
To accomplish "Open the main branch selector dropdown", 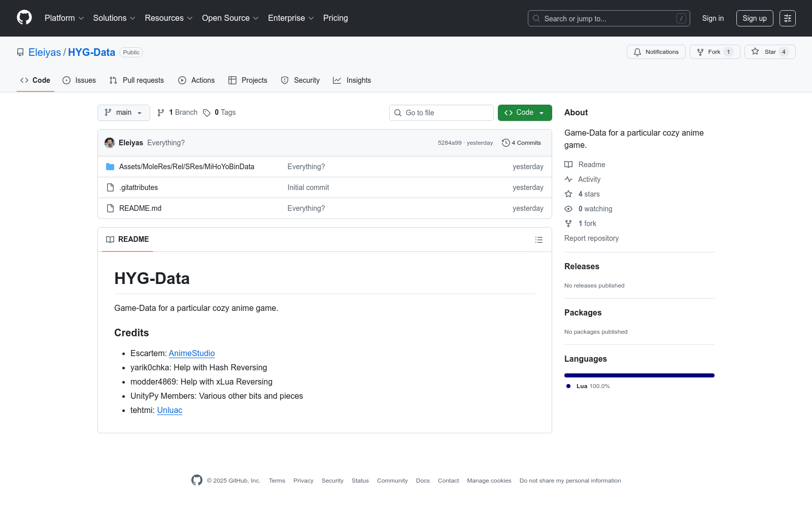I will click(x=124, y=113).
